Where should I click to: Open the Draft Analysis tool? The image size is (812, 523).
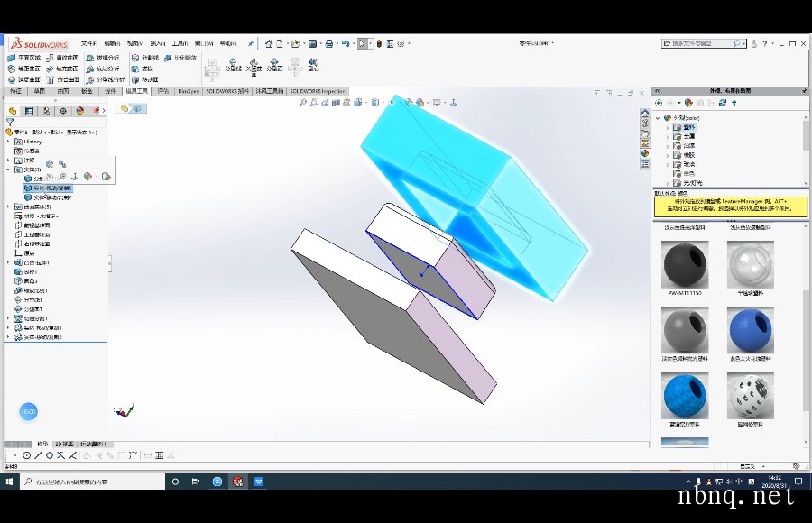pyautogui.click(x=103, y=58)
